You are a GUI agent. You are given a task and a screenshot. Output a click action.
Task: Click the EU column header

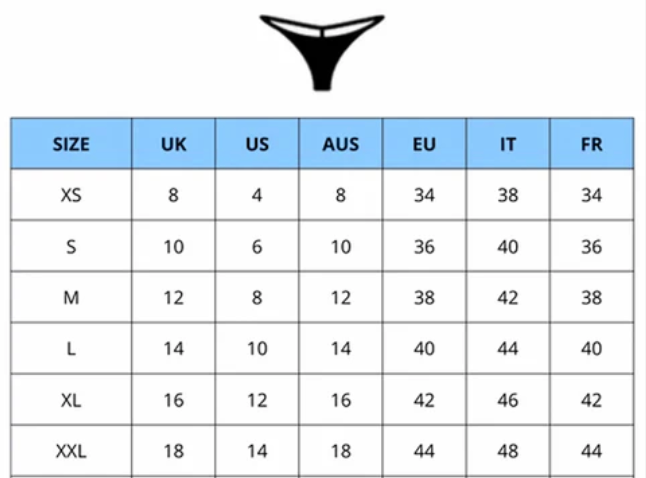[x=424, y=144]
